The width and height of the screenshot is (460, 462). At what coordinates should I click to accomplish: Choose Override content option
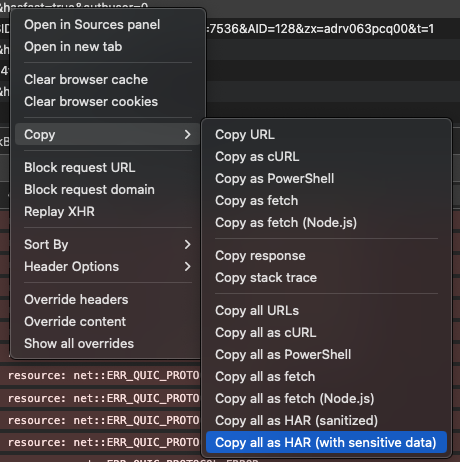75,321
